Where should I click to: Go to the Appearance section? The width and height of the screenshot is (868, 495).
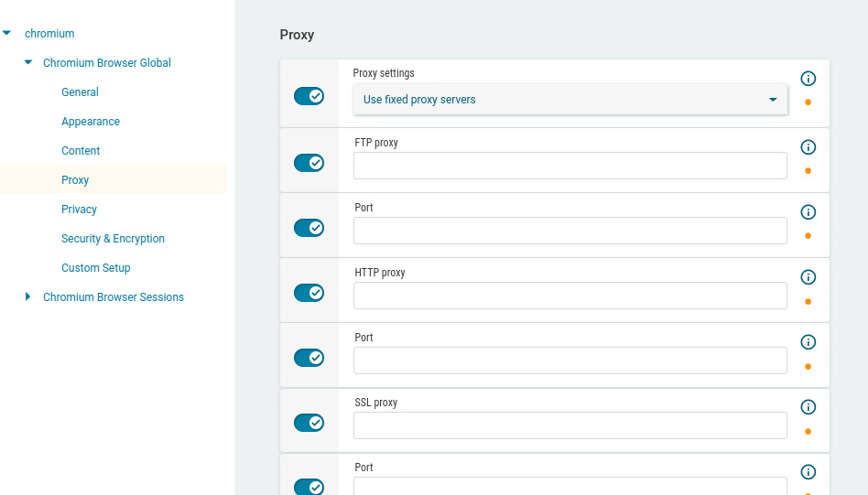91,122
